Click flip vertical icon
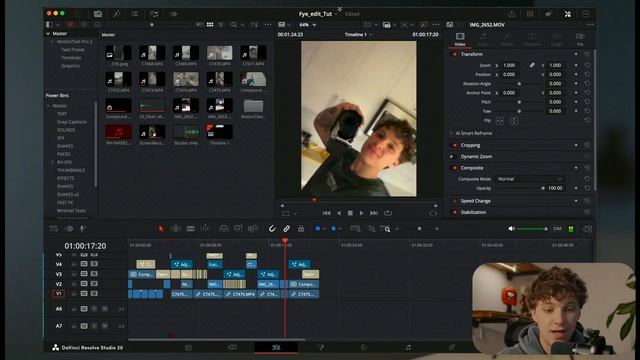This screenshot has width=640, height=360. 514,121
